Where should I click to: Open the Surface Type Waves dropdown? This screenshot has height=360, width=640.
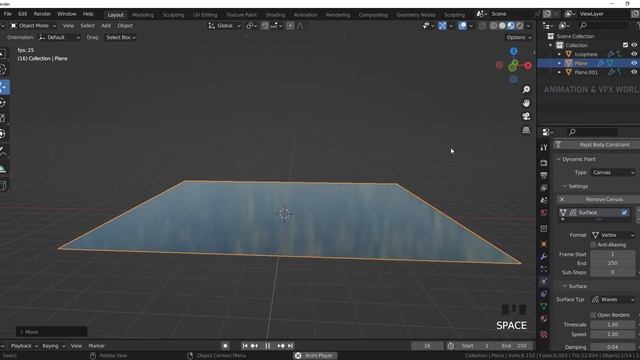point(613,299)
